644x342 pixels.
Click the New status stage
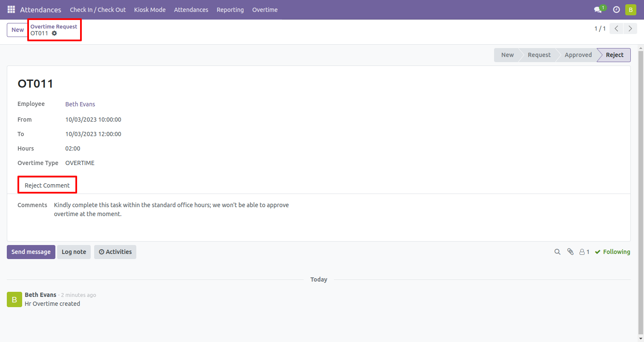[x=507, y=55]
